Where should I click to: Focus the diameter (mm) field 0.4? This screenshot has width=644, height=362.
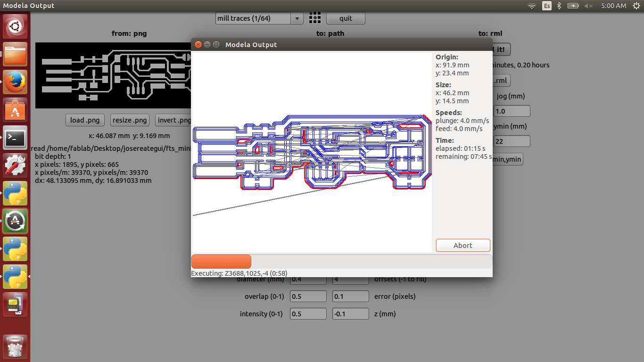(308, 279)
